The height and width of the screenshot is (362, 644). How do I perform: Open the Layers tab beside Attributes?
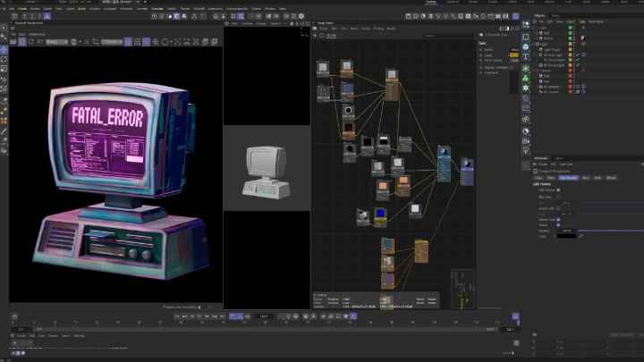[x=559, y=157]
